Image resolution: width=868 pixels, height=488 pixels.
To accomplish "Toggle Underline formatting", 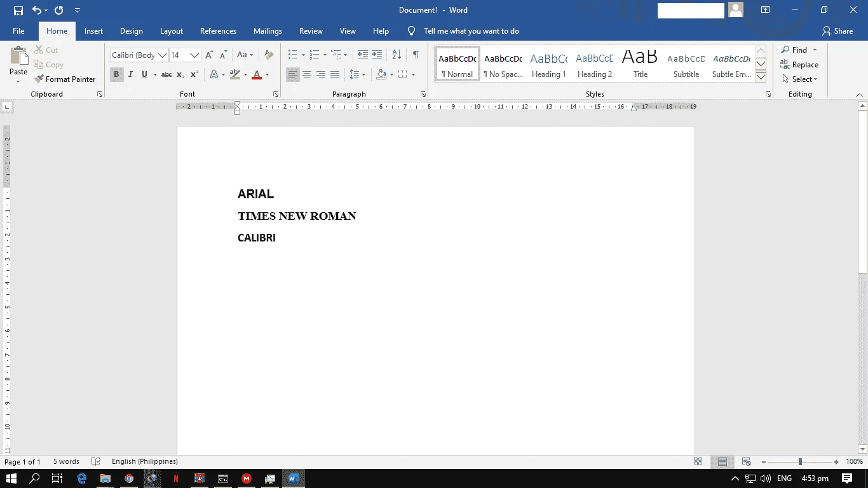I will 144,74.
